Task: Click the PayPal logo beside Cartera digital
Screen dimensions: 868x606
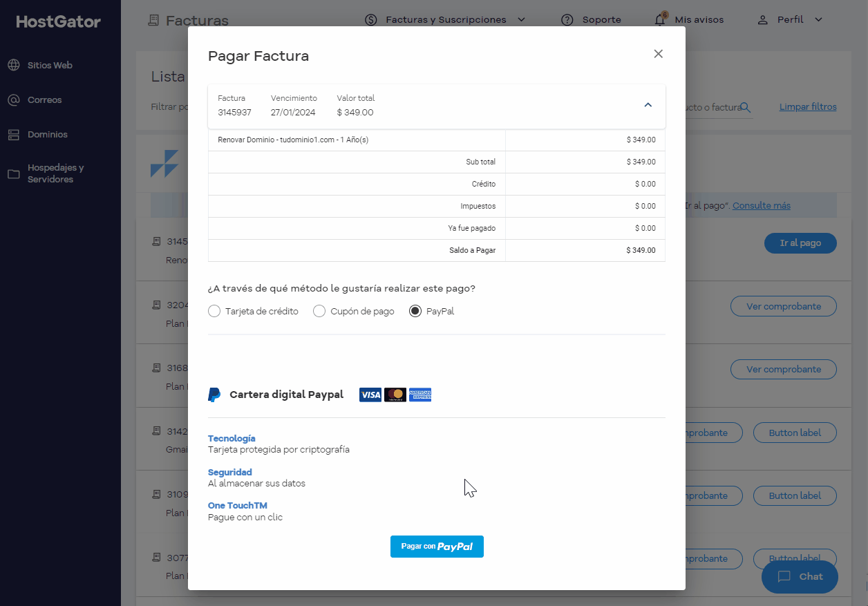Action: point(214,395)
